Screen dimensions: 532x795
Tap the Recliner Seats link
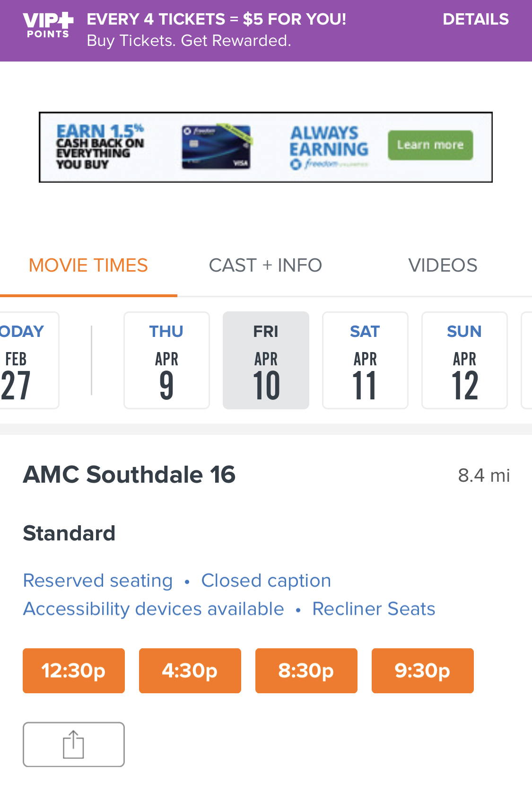click(x=374, y=609)
